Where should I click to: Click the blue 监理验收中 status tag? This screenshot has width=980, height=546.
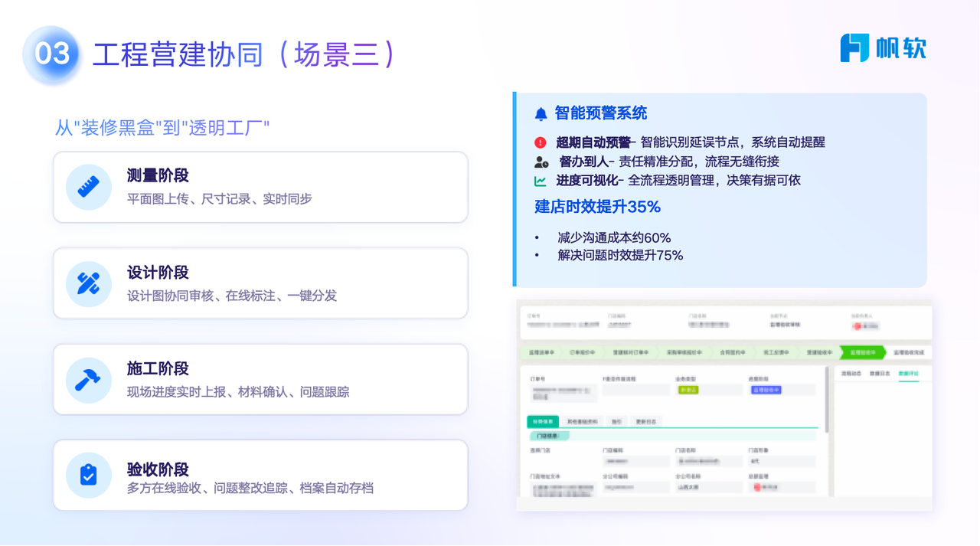[766, 390]
